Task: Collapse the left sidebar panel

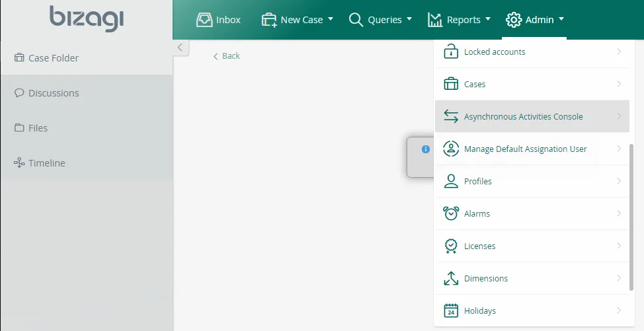Action: [180, 48]
